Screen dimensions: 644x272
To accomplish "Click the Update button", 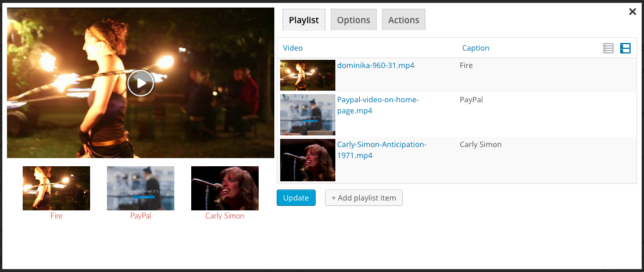I will [296, 198].
